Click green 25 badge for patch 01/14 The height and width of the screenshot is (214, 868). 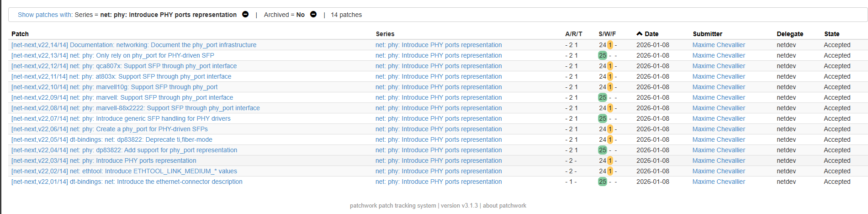point(603,182)
